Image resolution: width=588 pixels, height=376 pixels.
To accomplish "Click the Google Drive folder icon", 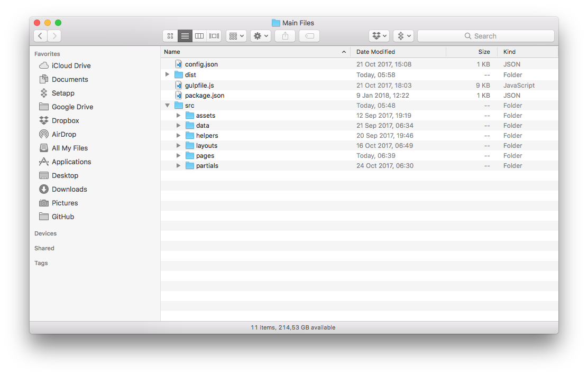I will click(44, 107).
